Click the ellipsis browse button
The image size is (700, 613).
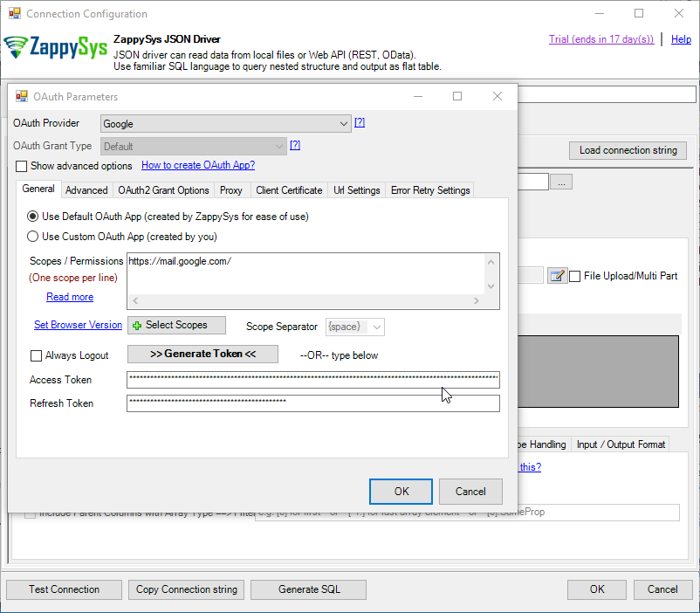click(561, 183)
